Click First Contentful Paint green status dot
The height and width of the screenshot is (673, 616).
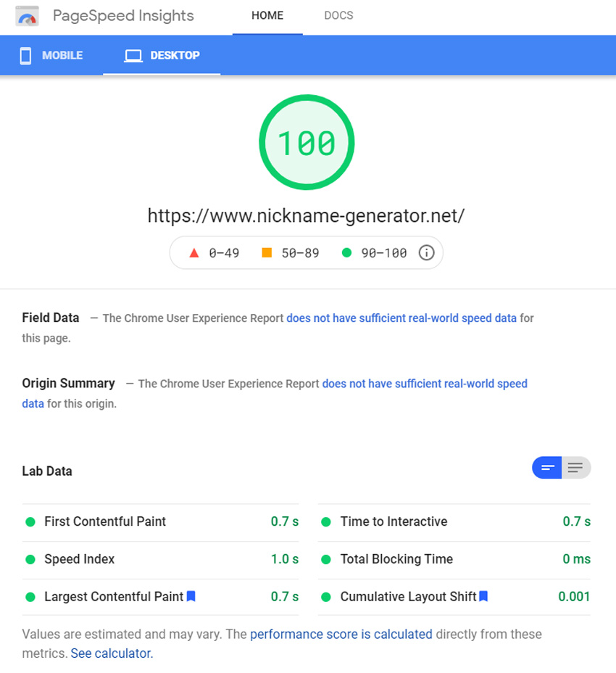(x=30, y=522)
